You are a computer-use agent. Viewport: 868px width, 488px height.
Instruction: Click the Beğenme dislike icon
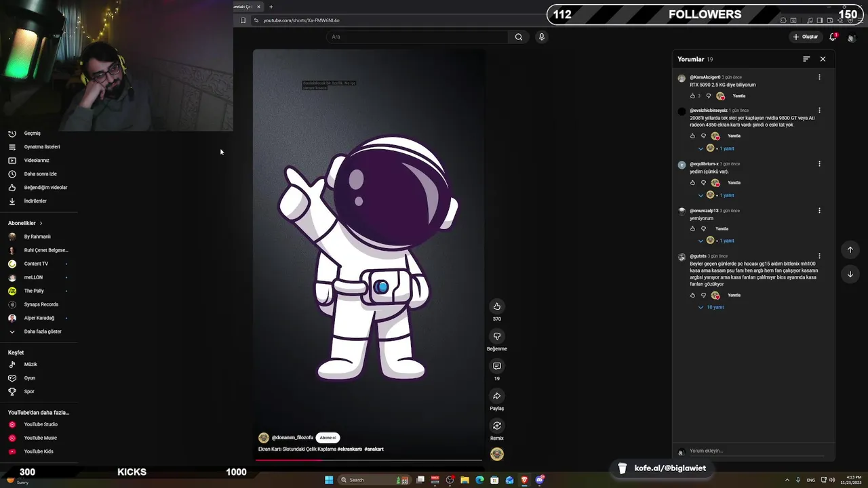[x=496, y=336]
